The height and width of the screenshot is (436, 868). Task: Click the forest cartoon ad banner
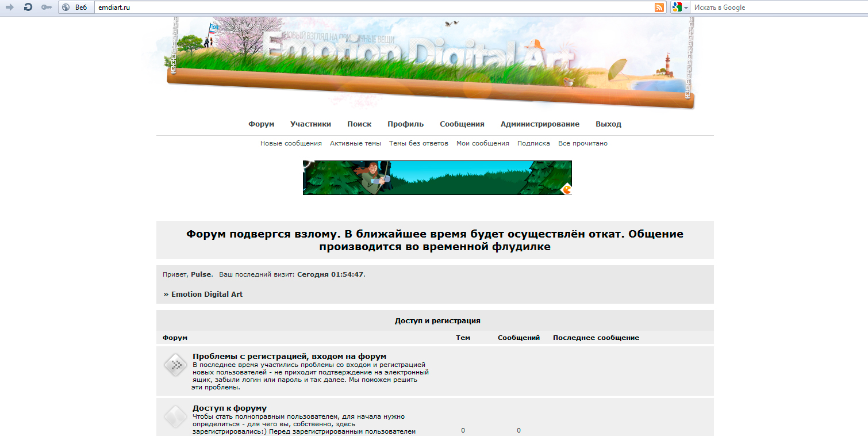point(437,178)
